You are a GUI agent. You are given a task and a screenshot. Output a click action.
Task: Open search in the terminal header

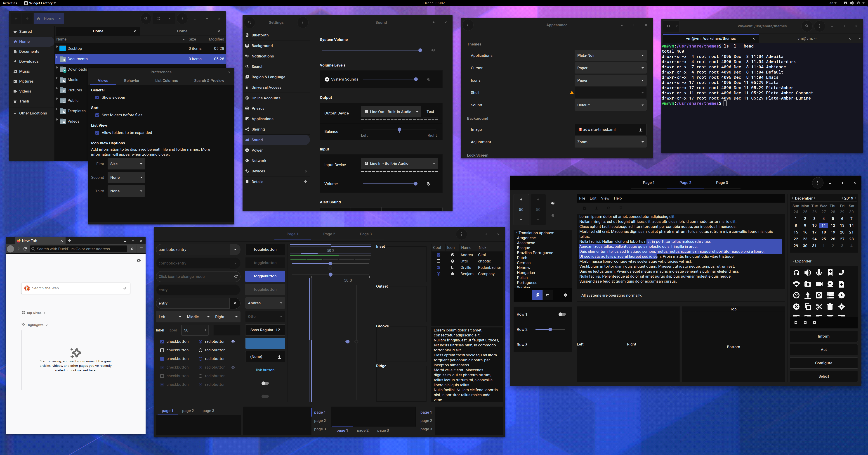coord(807,26)
